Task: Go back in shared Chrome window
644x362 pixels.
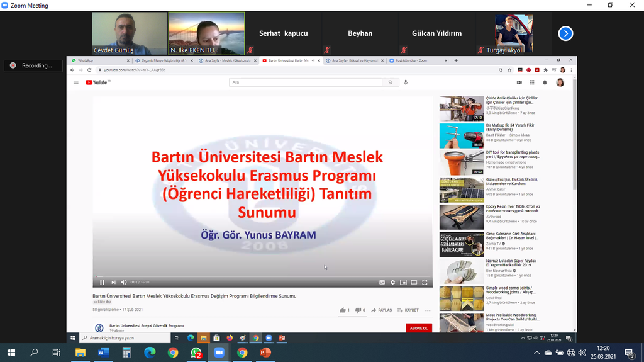Action: pos(72,70)
